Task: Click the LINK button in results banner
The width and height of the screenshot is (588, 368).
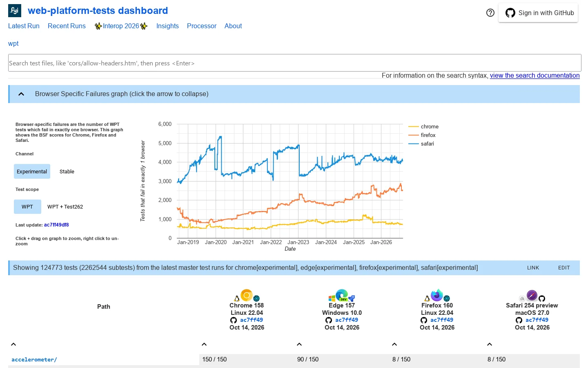Action: tap(533, 268)
